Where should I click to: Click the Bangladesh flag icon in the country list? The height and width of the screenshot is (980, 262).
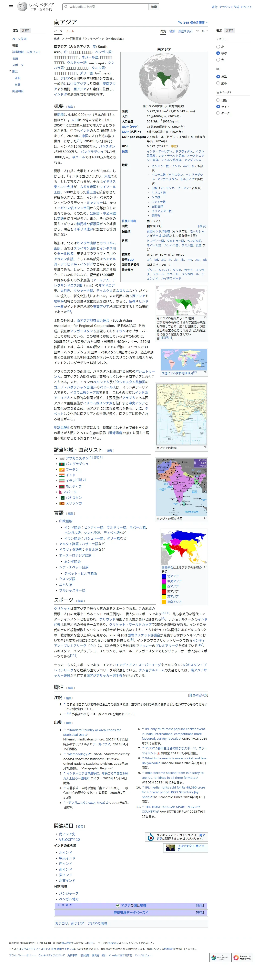click(62, 464)
